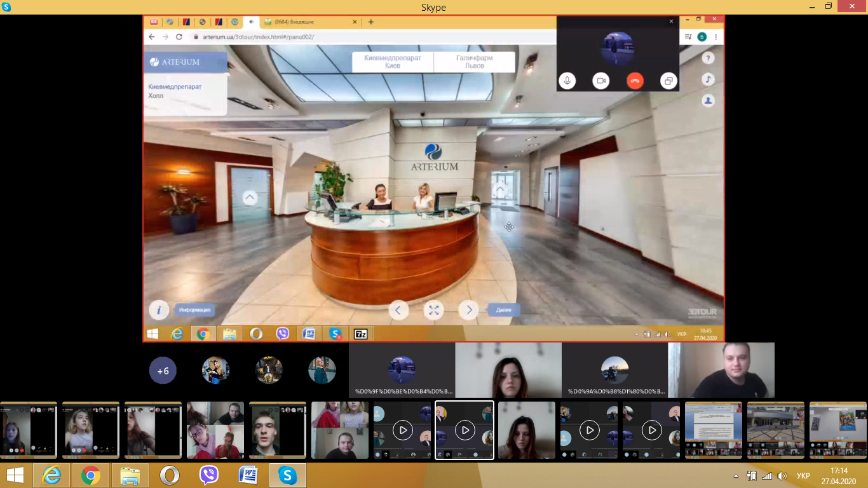This screenshot has height=488, width=868.
Task: Mute microphone in the shared Skype call popup
Action: (x=567, y=81)
